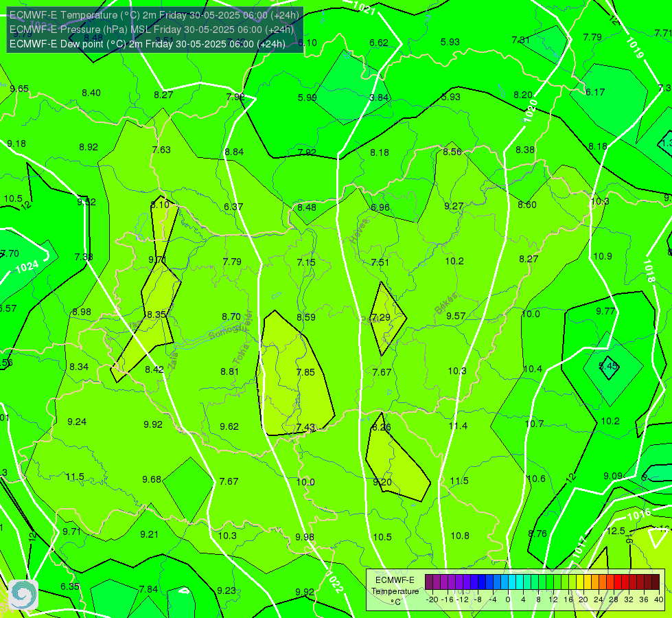Click the 8.76 grid value

(537, 534)
